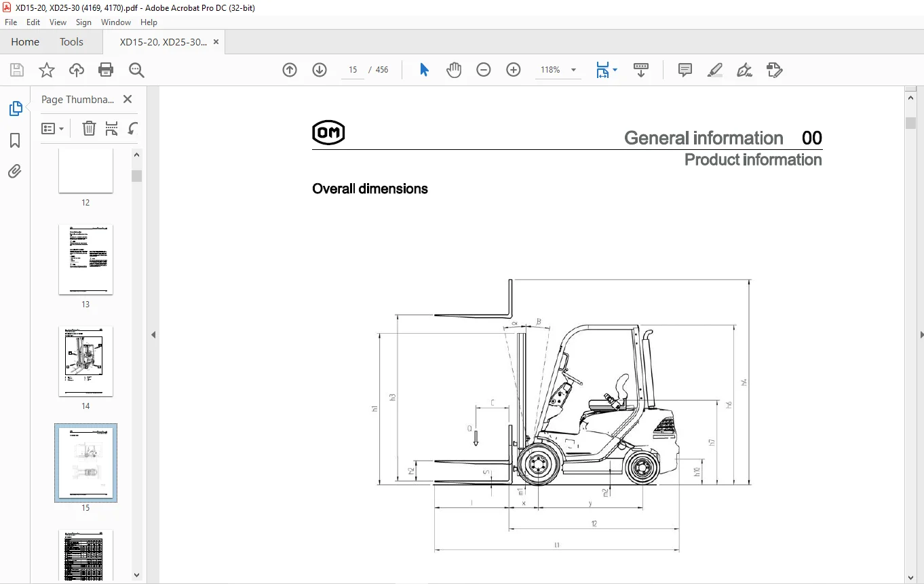The width and height of the screenshot is (924, 584).
Task: Open the Window menu
Action: click(x=116, y=22)
